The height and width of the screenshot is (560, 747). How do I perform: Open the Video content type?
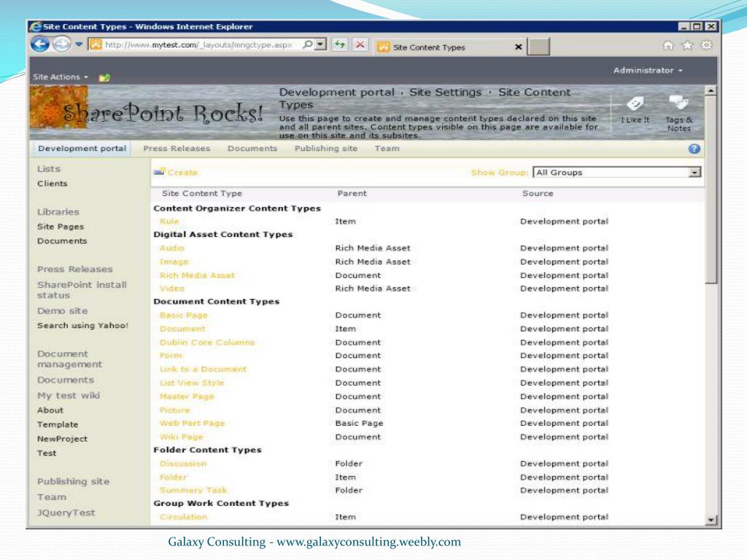(x=172, y=289)
